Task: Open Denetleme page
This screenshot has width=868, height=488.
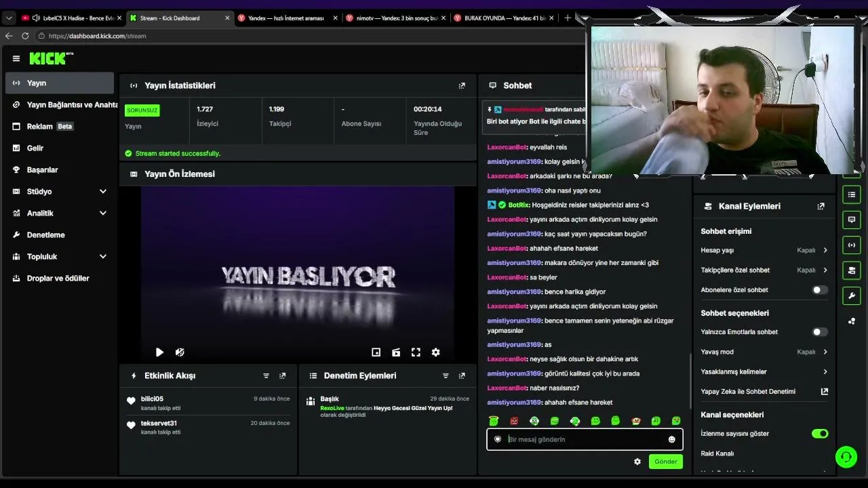Action: coord(60,235)
